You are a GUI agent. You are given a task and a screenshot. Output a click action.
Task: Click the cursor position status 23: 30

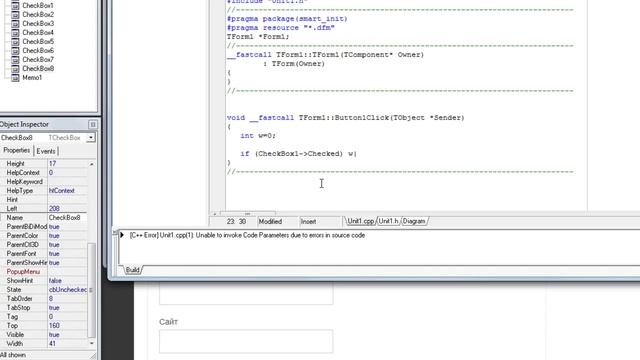coord(236,221)
